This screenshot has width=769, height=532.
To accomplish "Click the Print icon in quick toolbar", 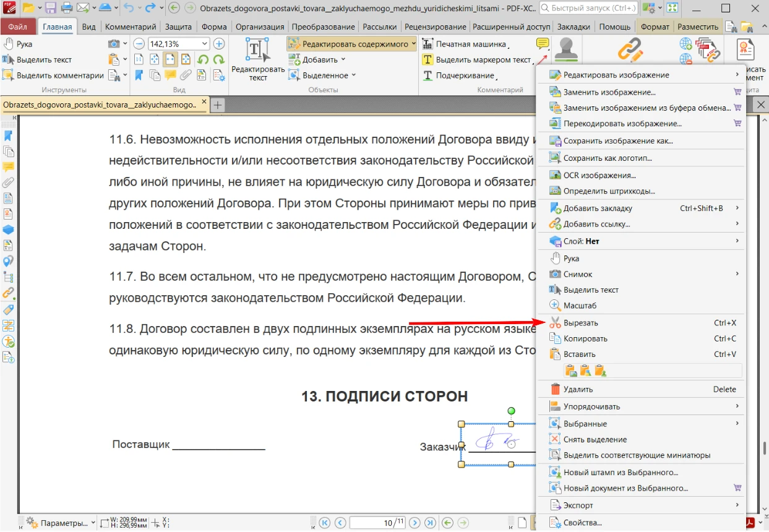I will click(x=67, y=8).
